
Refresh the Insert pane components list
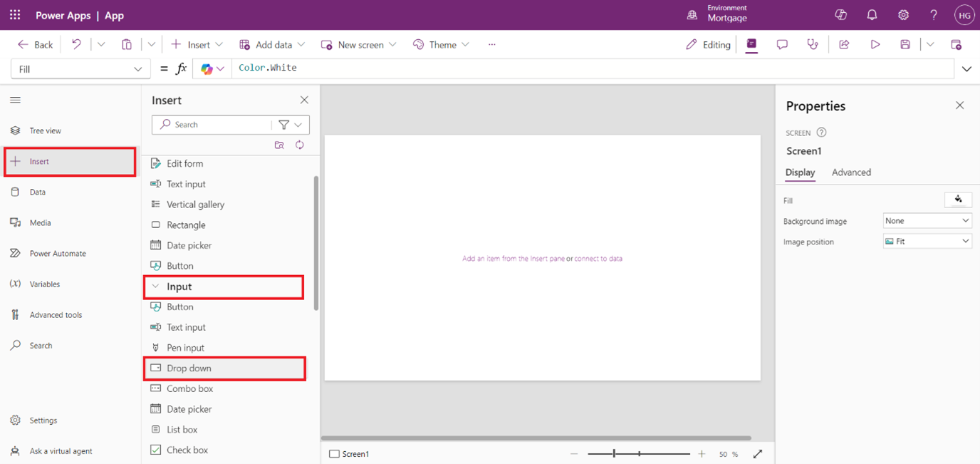pos(300,145)
